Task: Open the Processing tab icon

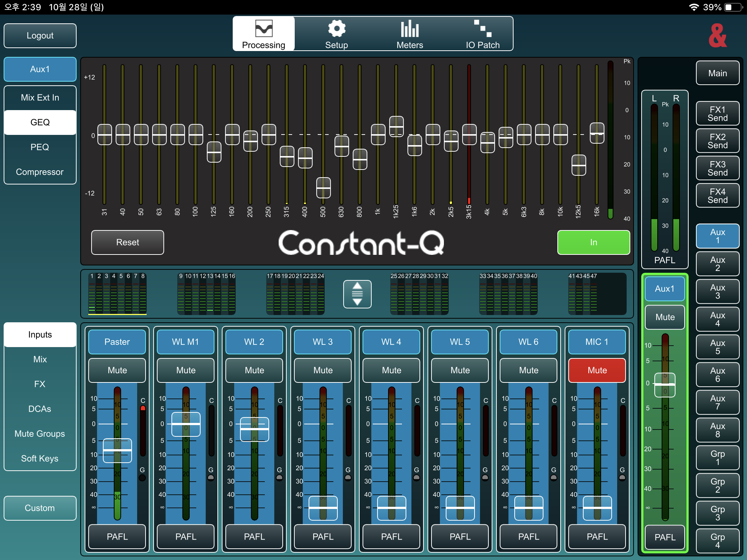Action: (264, 29)
